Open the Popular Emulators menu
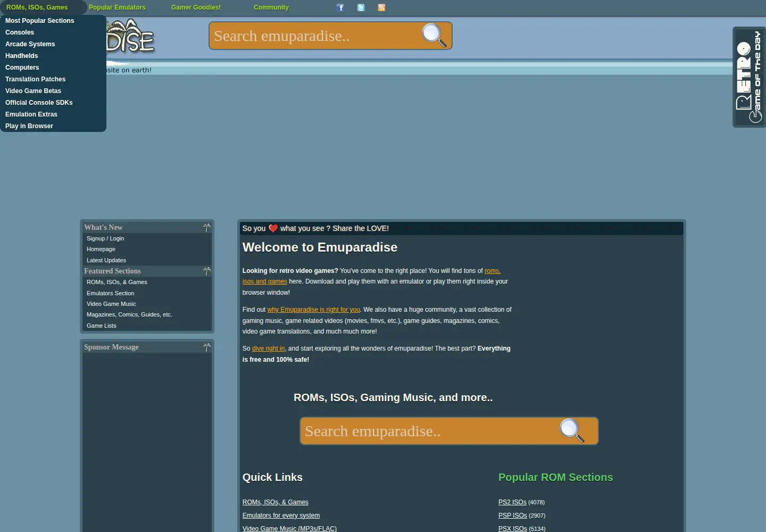766x532 pixels. click(117, 7)
